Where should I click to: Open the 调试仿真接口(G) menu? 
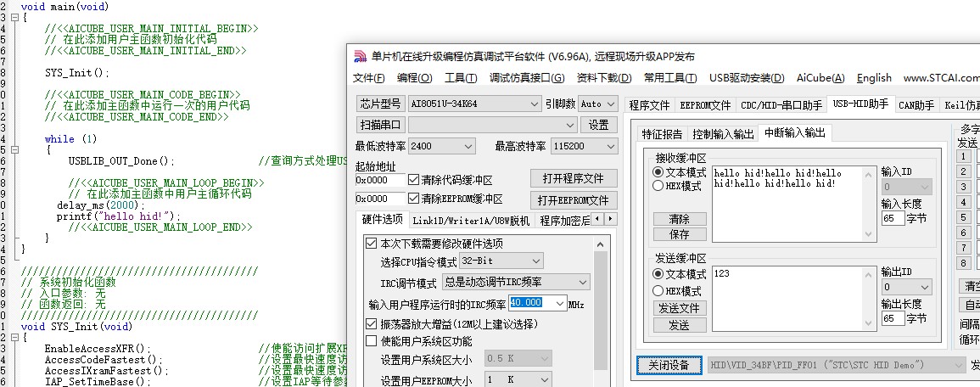click(527, 78)
